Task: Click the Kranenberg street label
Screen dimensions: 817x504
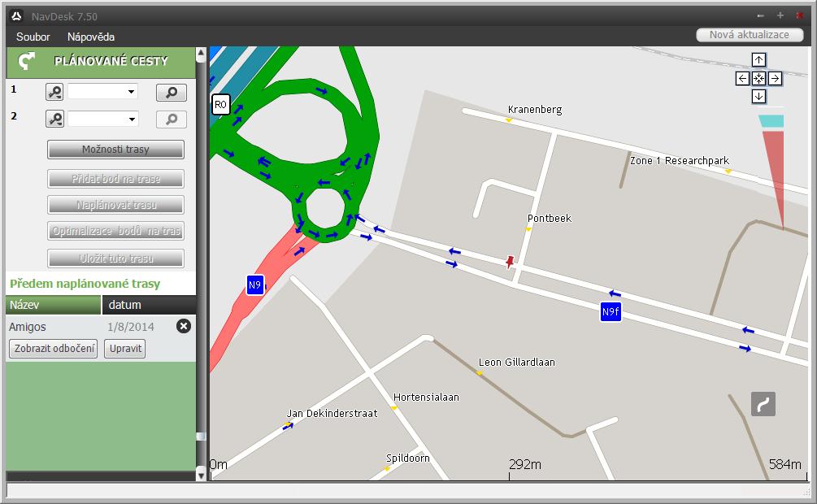Action: 535,110
